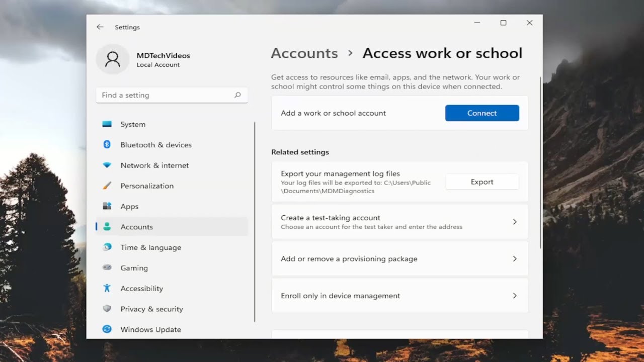The image size is (644, 362).
Task: Select the Network & internet wifi icon
Action: coord(107,165)
